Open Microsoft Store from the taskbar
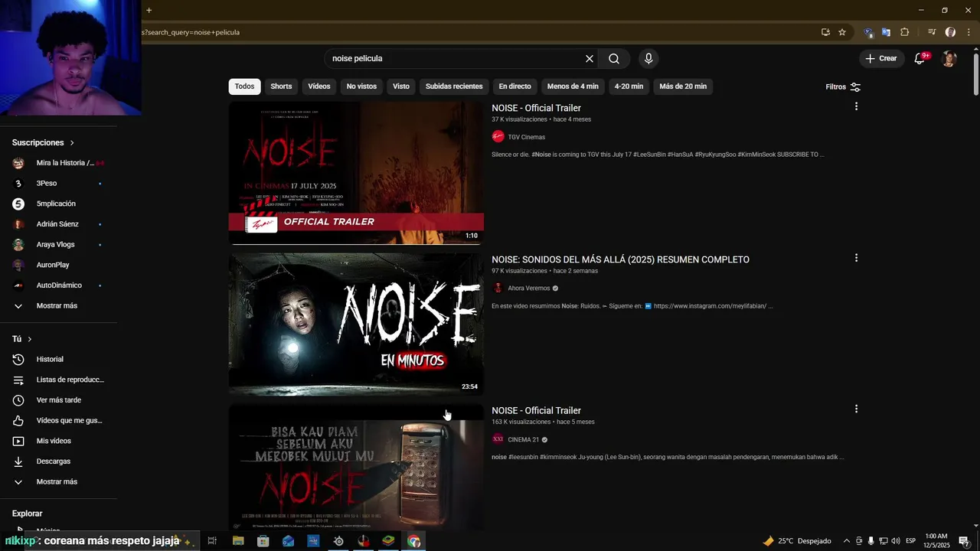980x551 pixels. coord(263,541)
